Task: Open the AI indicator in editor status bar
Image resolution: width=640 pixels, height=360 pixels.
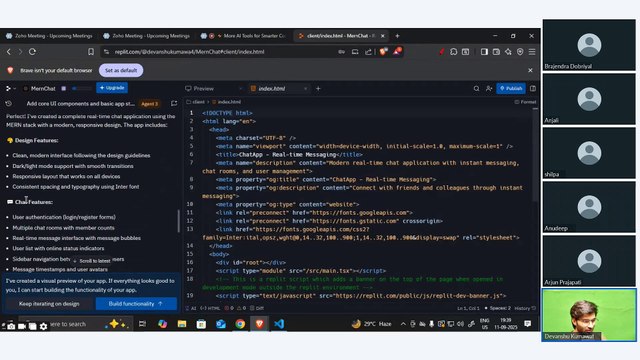Action: (x=191, y=308)
